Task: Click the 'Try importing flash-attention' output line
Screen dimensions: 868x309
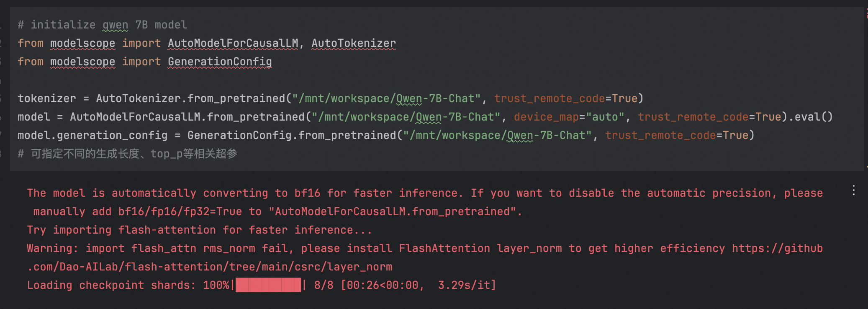Action: [x=199, y=230]
